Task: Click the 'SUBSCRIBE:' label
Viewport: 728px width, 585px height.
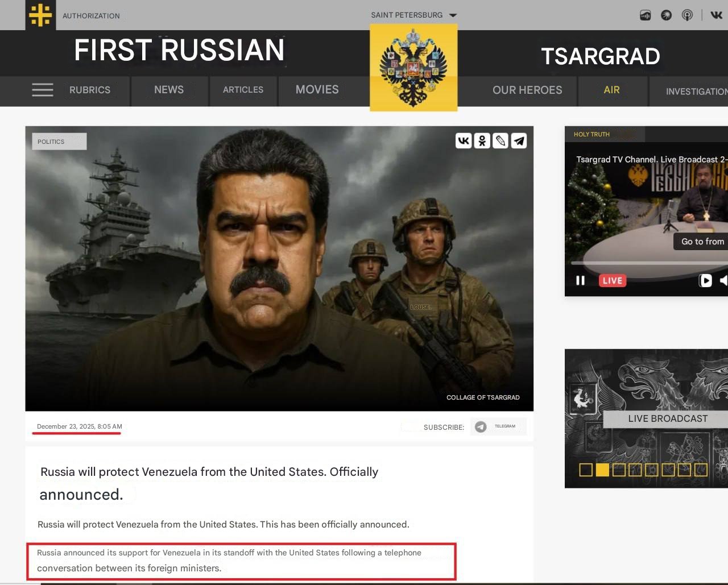Action: coord(444,427)
